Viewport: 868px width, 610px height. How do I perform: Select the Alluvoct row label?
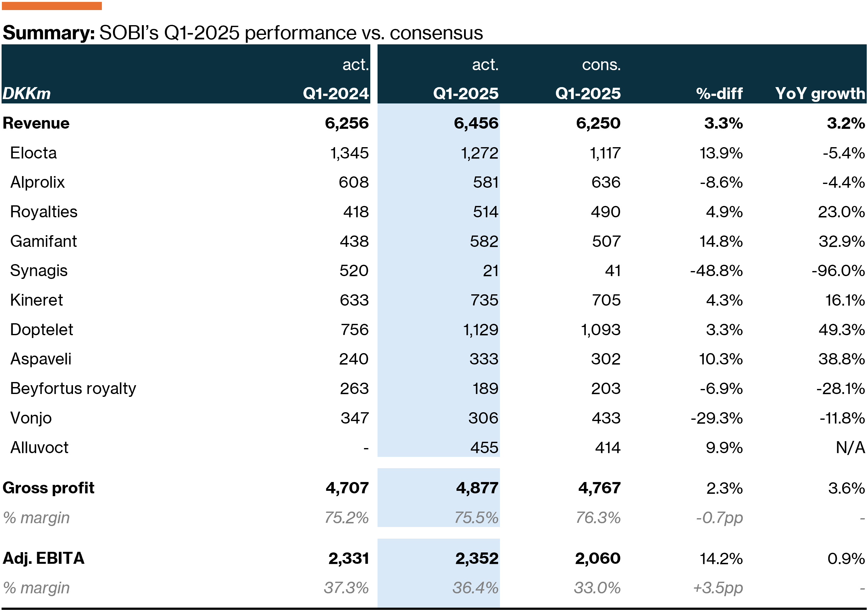click(39, 447)
